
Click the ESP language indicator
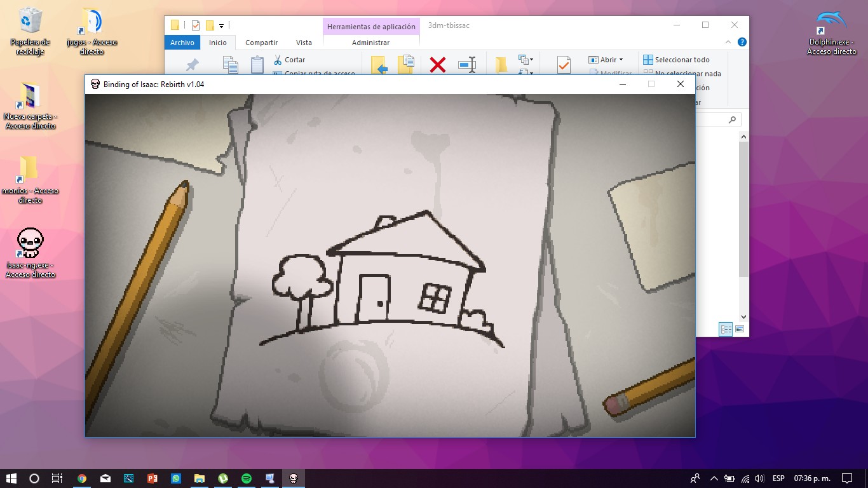click(778, 478)
